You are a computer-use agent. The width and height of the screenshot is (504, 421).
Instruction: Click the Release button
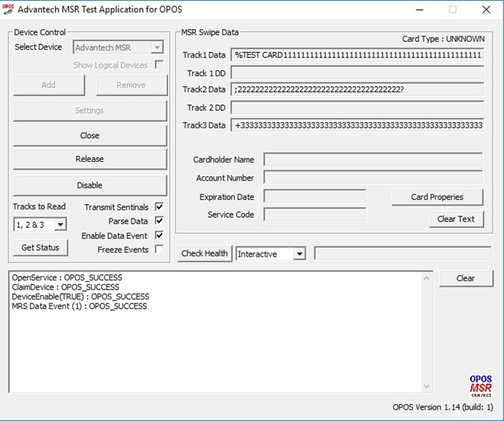[89, 159]
